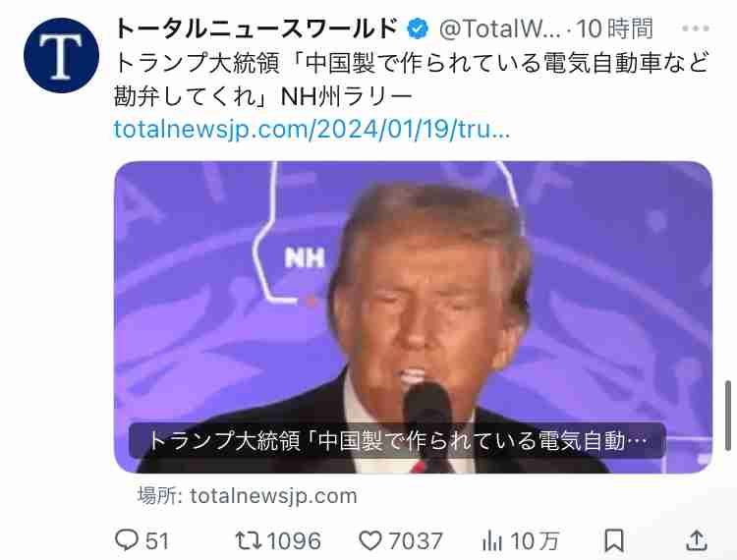737x560 pixels.
Task: Open the NH rally link card image
Action: click(413, 317)
